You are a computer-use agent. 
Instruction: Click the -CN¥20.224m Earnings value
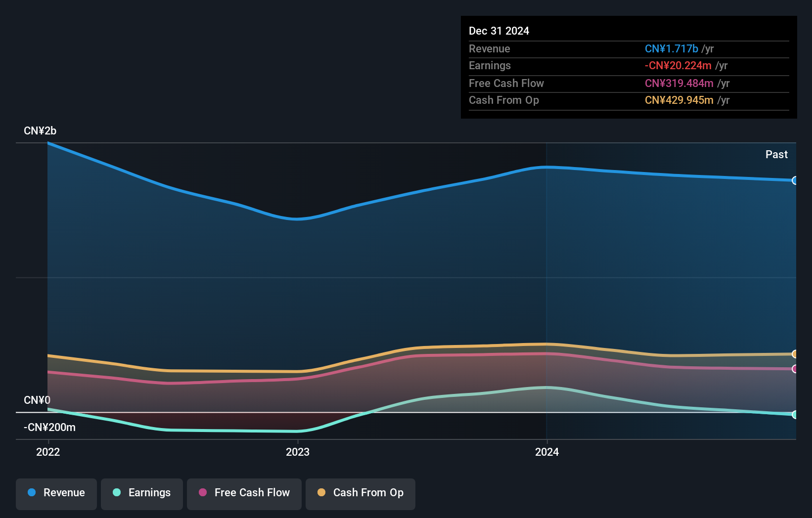click(x=677, y=65)
